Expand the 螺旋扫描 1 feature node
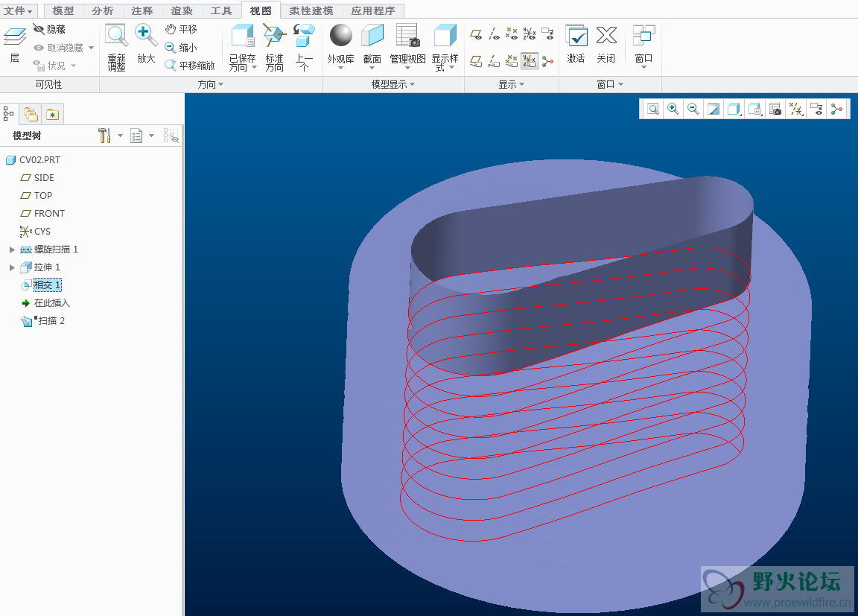 pos(12,250)
